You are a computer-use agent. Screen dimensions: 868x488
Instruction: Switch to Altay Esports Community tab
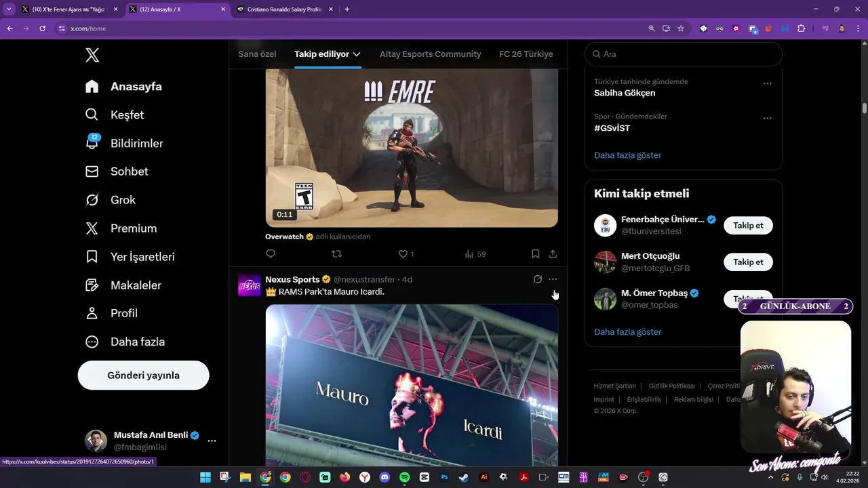[430, 54]
